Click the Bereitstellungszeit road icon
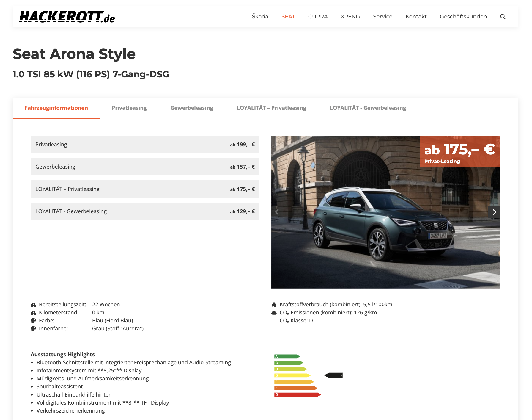 (x=33, y=305)
